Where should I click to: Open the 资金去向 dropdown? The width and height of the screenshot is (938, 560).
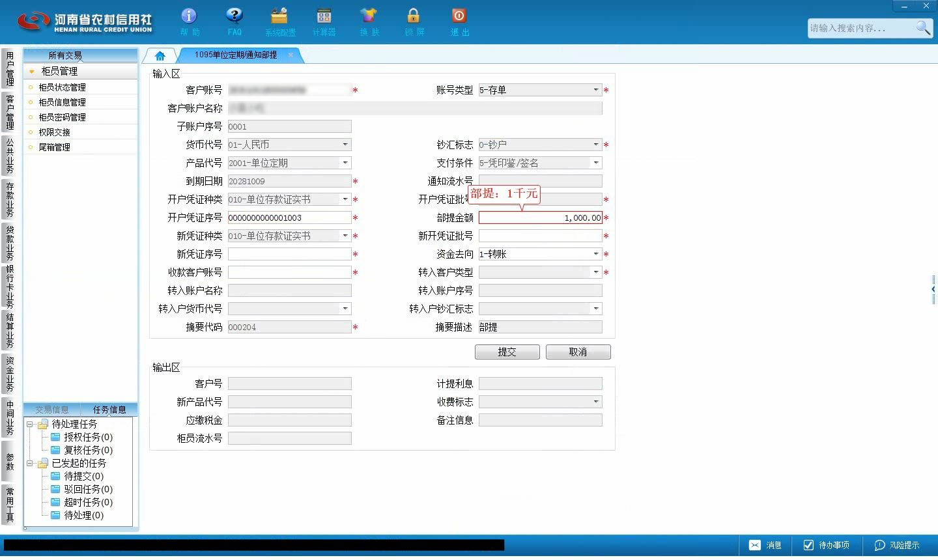point(595,254)
